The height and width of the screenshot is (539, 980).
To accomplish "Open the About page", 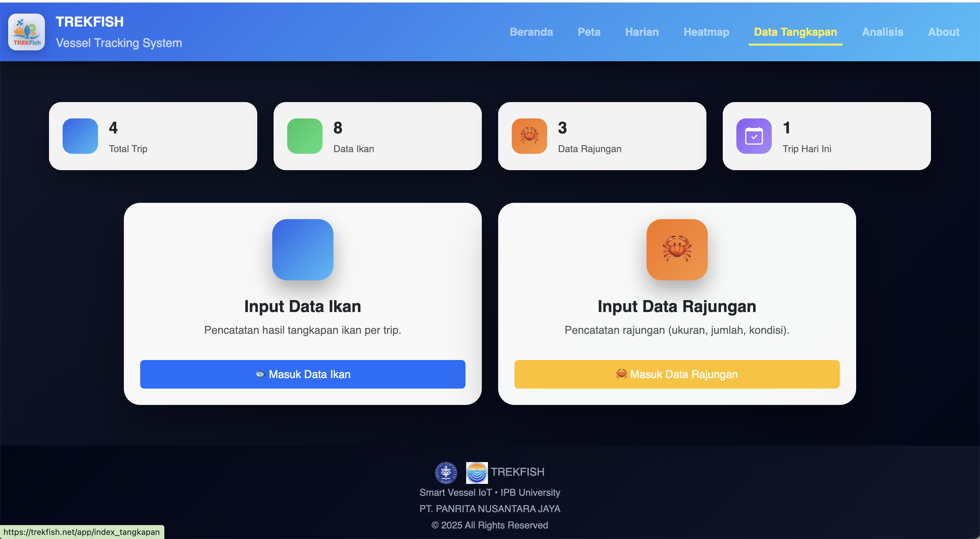I will click(944, 32).
